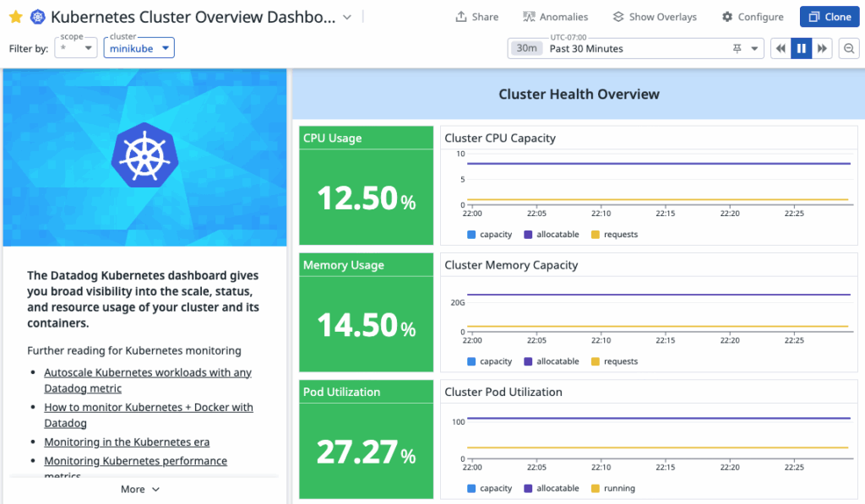Click the Kubernetes logo beside dashboard title
Viewport: 865px width, 504px height.
pyautogui.click(x=38, y=17)
